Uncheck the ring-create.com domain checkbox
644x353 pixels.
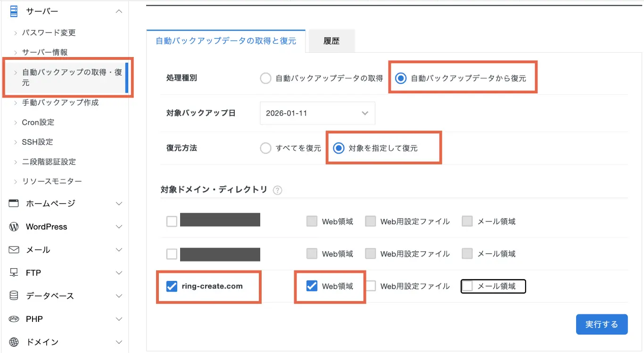(x=172, y=286)
